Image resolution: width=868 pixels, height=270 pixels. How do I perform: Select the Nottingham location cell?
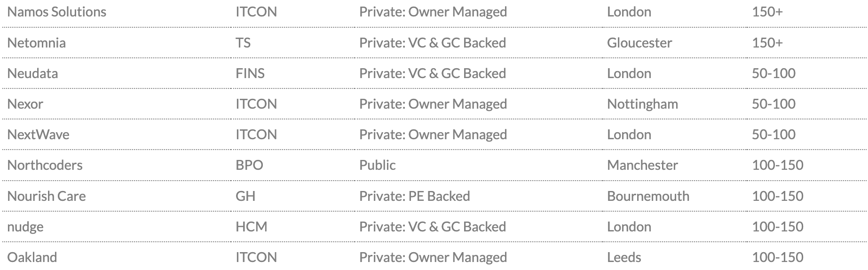click(642, 104)
